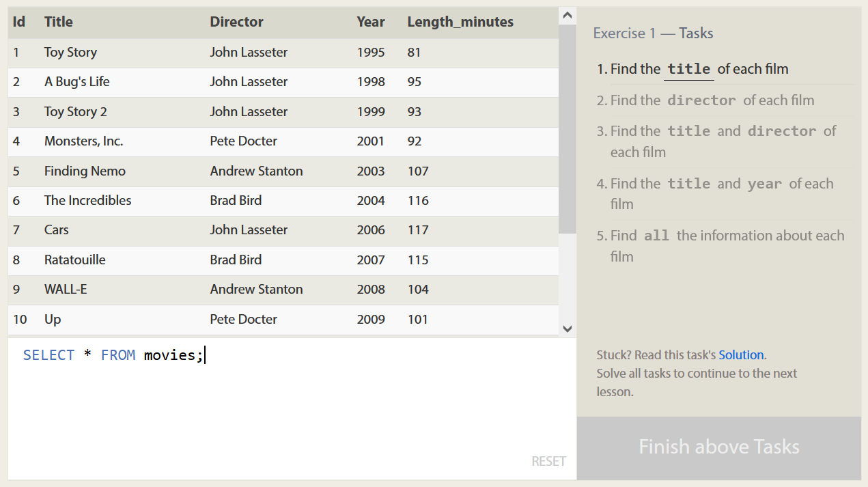This screenshot has height=487, width=868.
Task: Click the Ratatouille cell
Action: point(74,260)
